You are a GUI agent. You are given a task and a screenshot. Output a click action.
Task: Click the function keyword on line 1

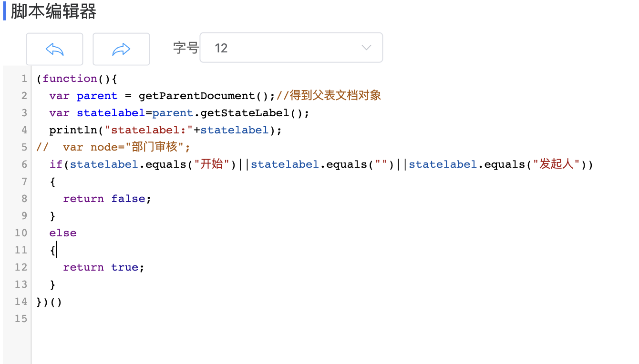pos(70,79)
